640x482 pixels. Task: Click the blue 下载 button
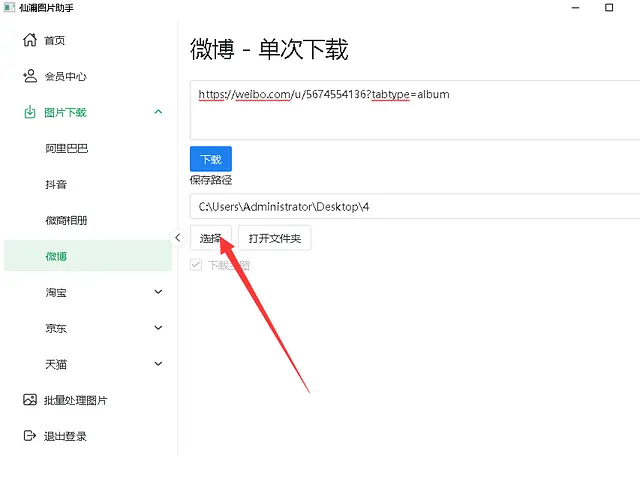pos(211,159)
